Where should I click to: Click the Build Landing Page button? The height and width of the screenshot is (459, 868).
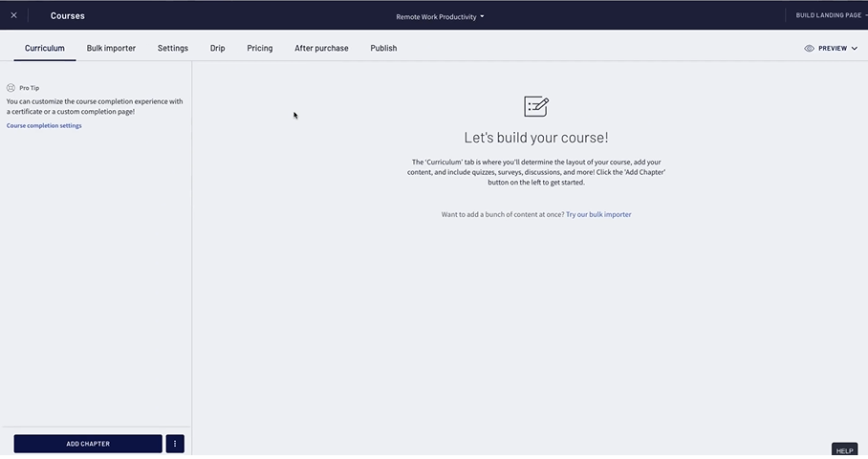829,15
